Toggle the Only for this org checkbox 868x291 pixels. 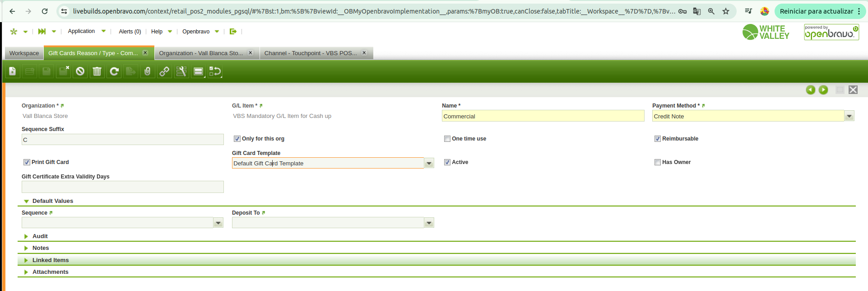pyautogui.click(x=237, y=139)
